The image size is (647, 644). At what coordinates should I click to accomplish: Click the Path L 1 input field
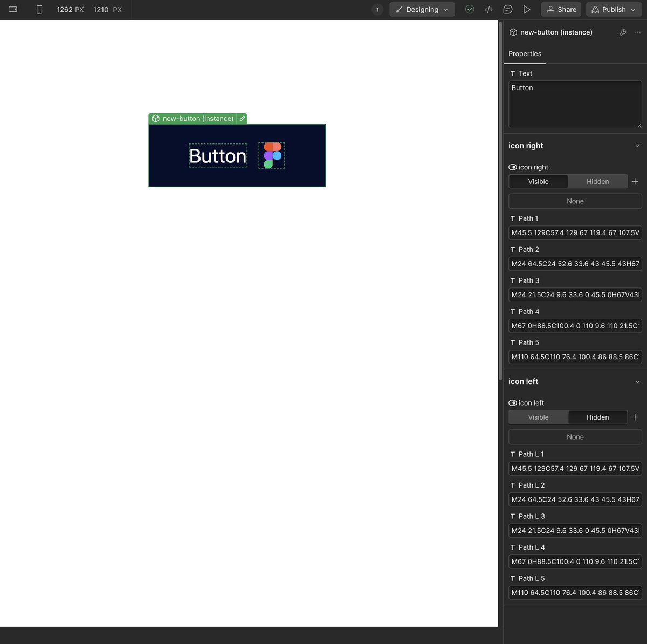tap(575, 469)
